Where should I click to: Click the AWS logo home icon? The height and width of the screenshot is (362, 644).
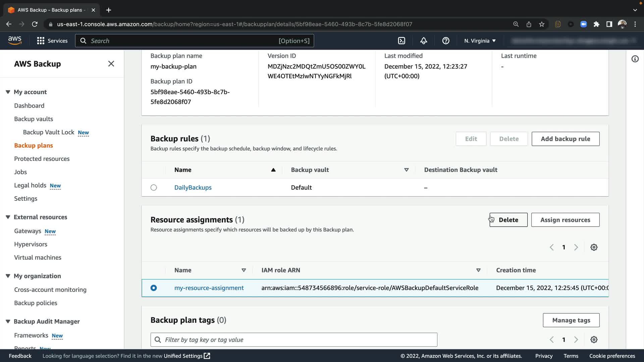pyautogui.click(x=15, y=41)
